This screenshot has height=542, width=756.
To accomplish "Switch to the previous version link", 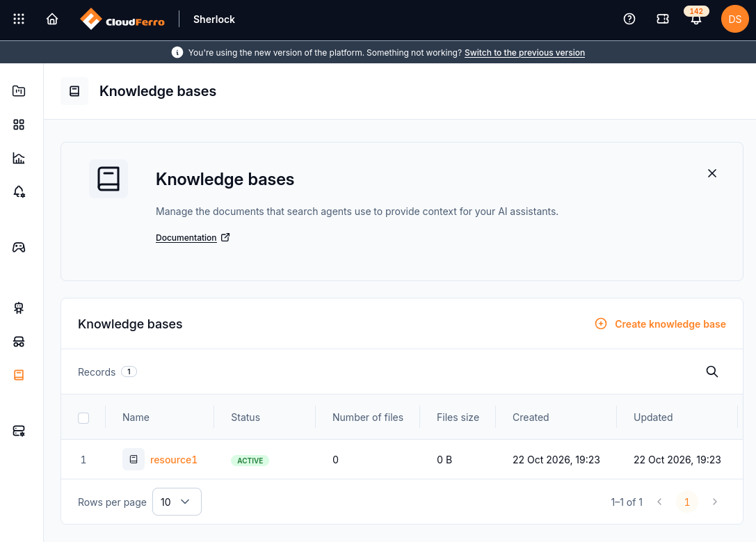I will pyautogui.click(x=524, y=53).
